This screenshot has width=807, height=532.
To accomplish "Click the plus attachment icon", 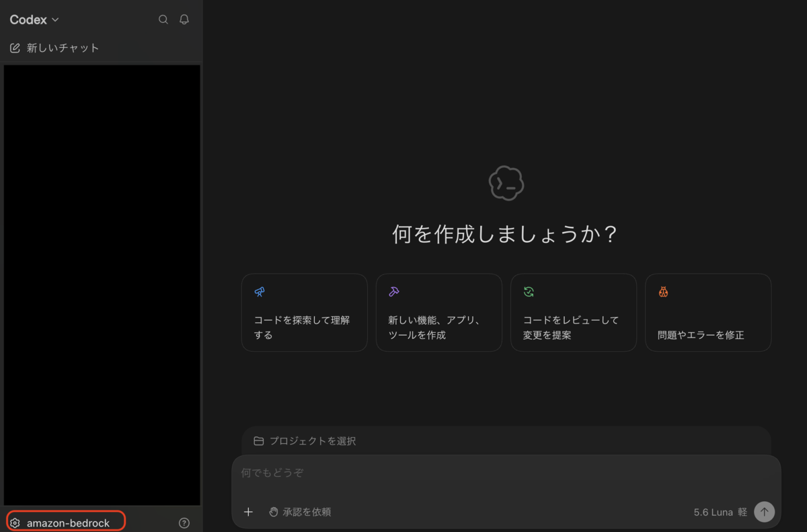I will [x=248, y=512].
